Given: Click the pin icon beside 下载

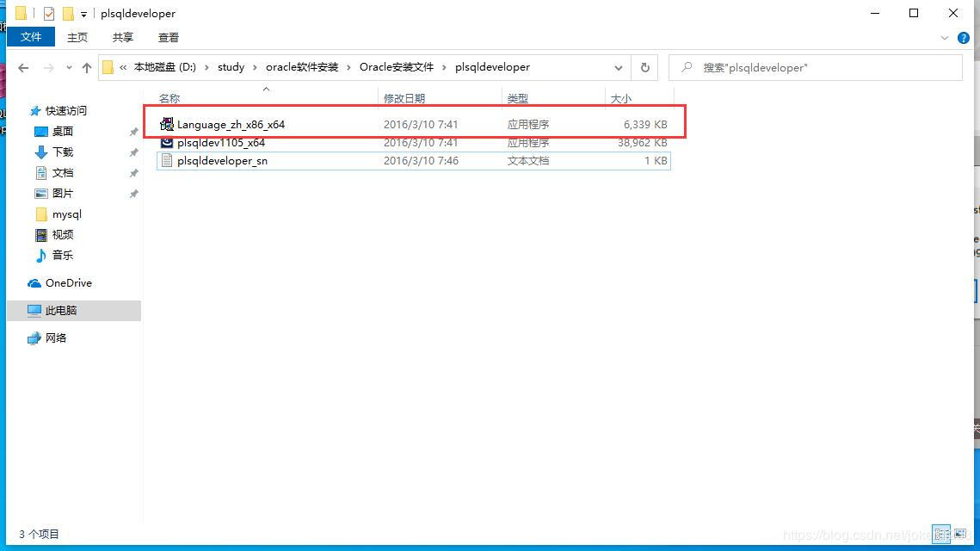Looking at the screenshot, I should coord(133,152).
